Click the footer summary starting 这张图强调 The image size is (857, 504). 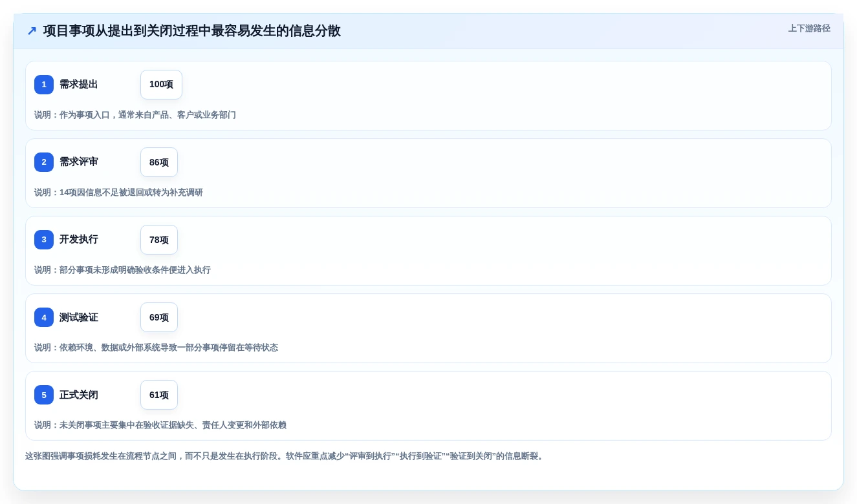[285, 456]
